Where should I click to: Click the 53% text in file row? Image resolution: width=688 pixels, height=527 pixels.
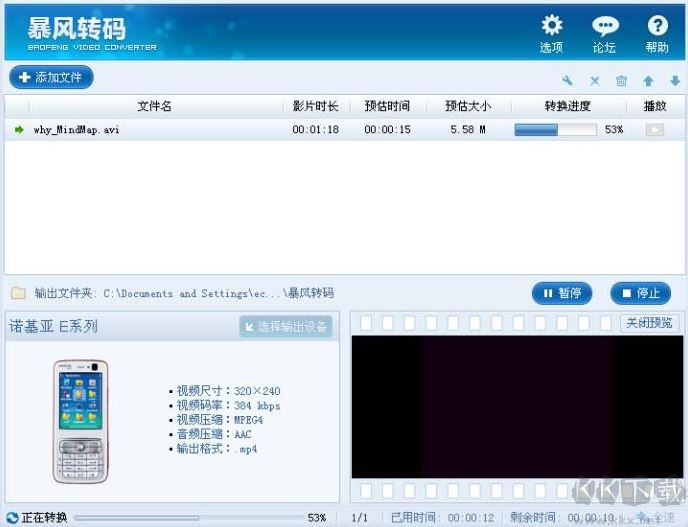pos(614,129)
